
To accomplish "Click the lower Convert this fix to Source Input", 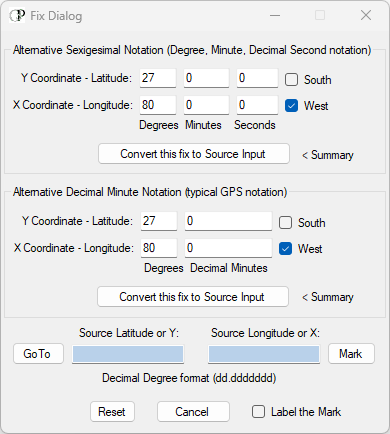I will click(x=193, y=297).
